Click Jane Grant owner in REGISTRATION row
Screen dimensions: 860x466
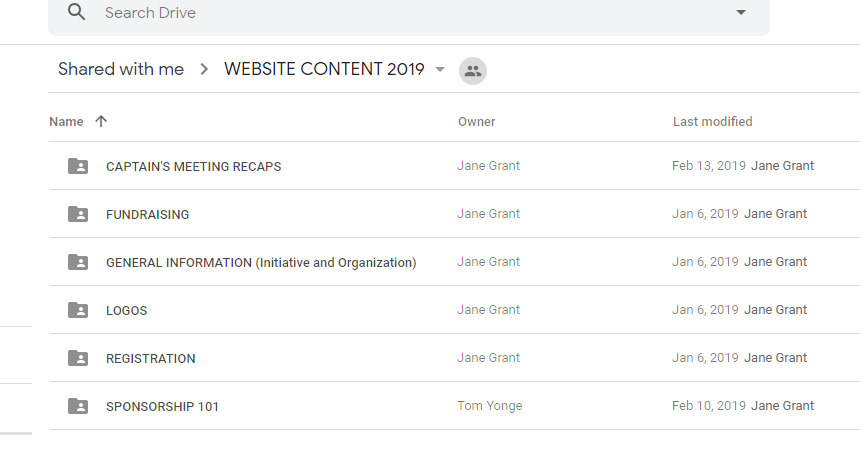(489, 357)
